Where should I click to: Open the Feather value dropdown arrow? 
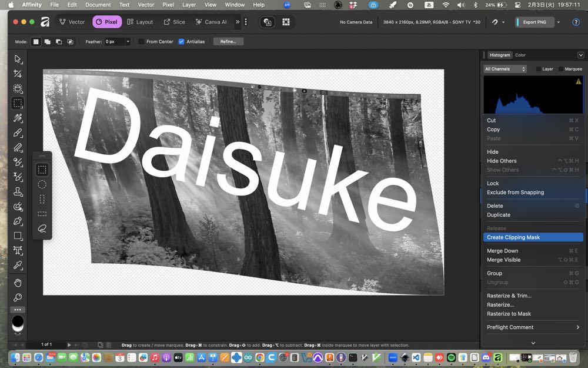click(128, 42)
